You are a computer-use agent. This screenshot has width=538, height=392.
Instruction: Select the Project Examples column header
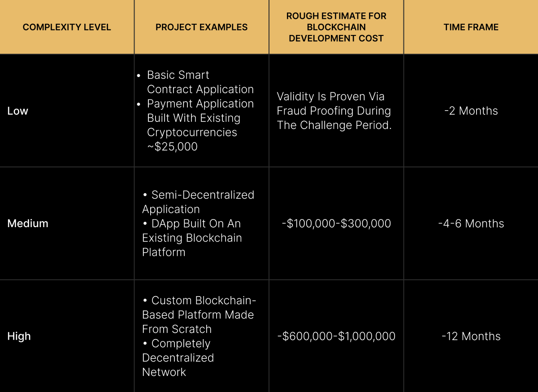tap(201, 27)
